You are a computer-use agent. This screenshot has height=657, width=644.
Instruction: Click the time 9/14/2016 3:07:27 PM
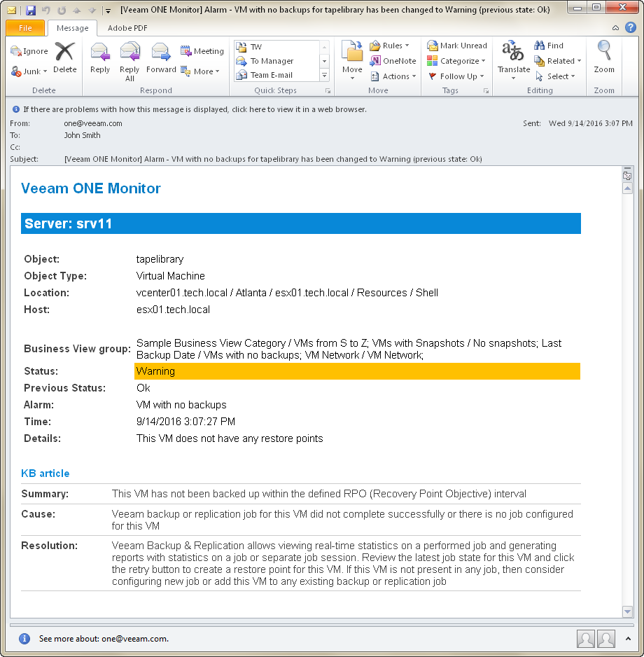coord(186,422)
